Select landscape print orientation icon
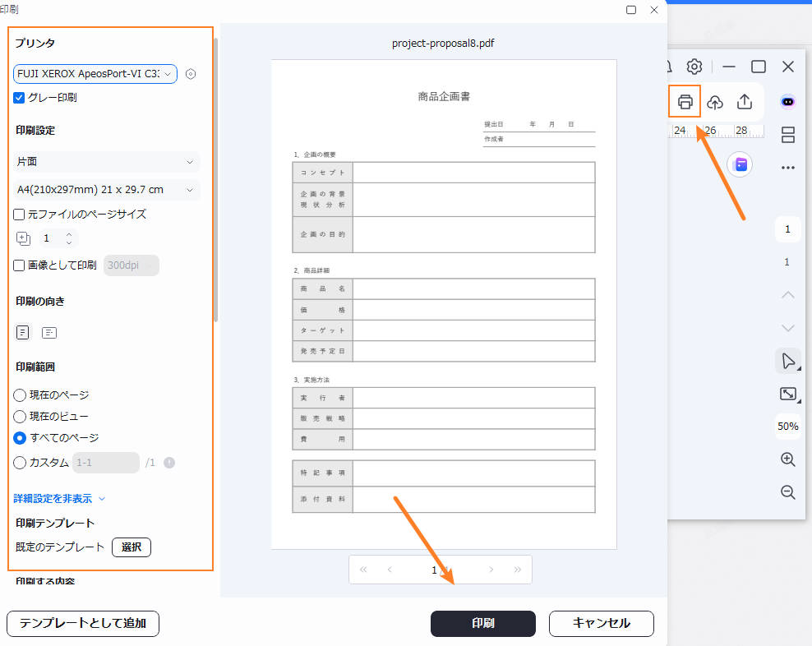812x646 pixels. 49,333
